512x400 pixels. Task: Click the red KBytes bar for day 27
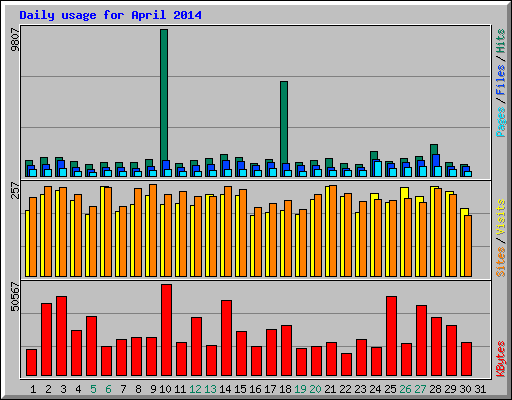[x=421, y=341]
